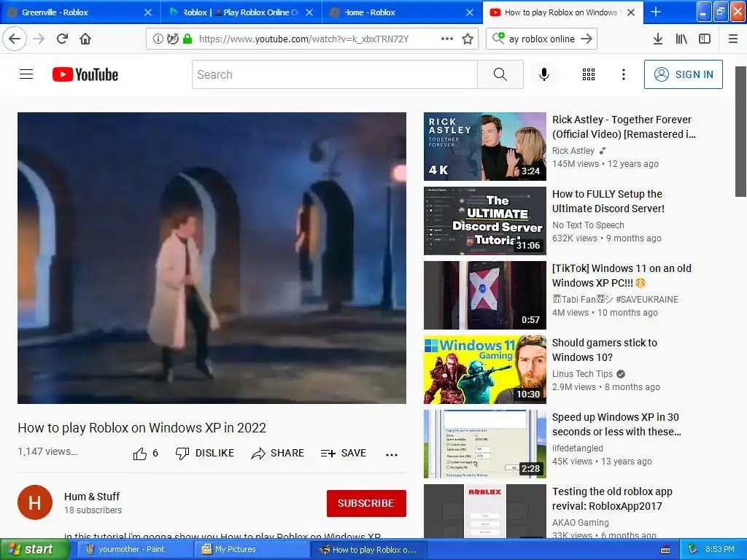The image size is (747, 560).
Task: Show site information icon in address bar
Action: coord(158,39)
